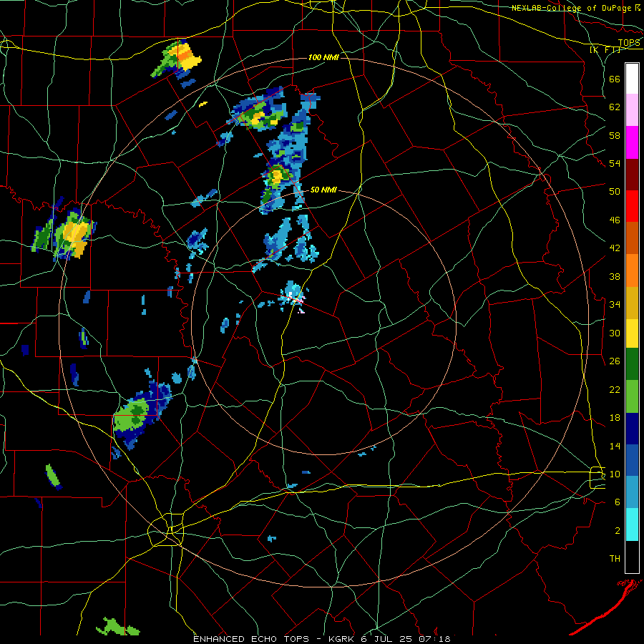
Task: Click the "TOPS" legend title
Action: [629, 42]
